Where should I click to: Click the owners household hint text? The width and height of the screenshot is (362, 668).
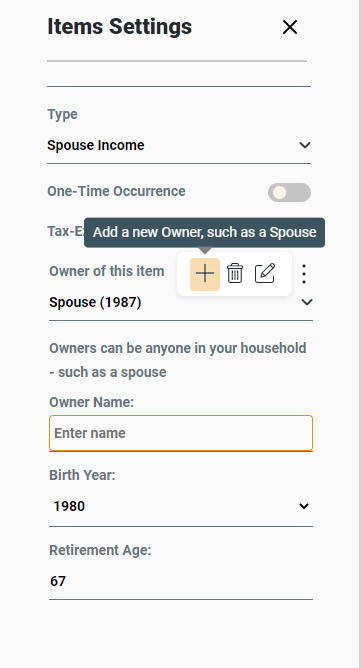tap(178, 360)
